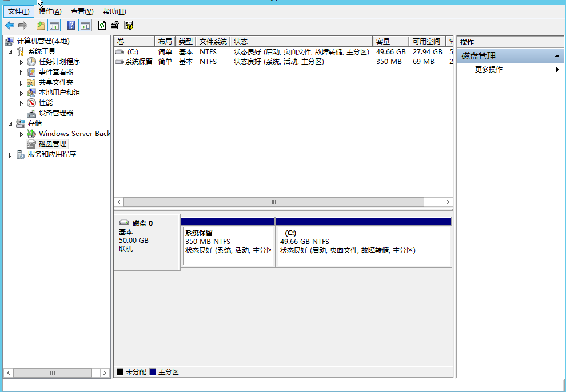
Task: Click the (C:) volume drive icon in list
Action: pyautogui.click(x=119, y=52)
